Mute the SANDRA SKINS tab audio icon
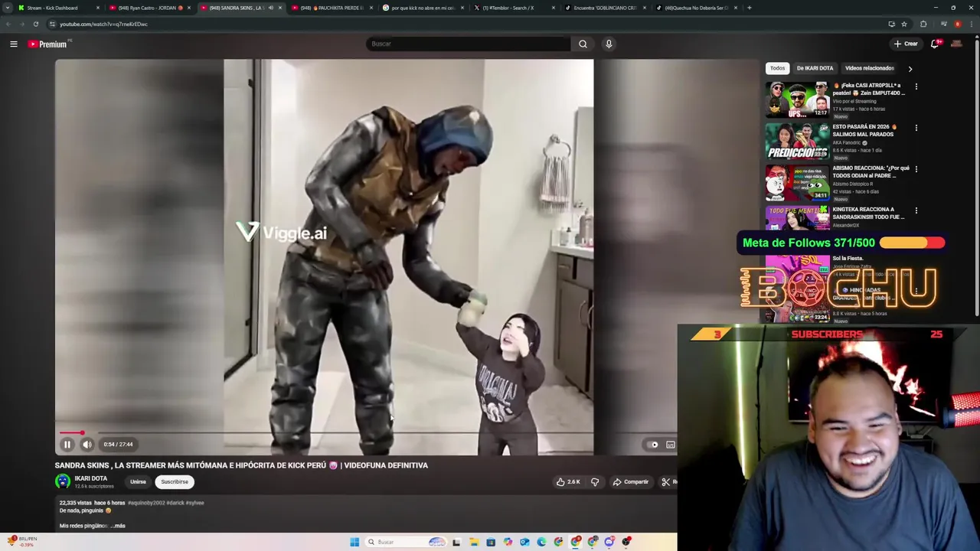980x551 pixels. pyautogui.click(x=270, y=8)
